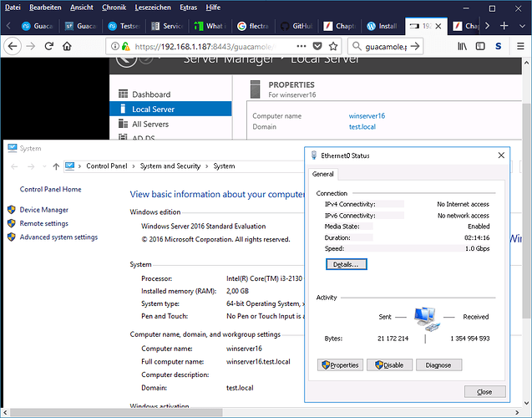
Task: Click the Diagnose button
Action: 438,365
